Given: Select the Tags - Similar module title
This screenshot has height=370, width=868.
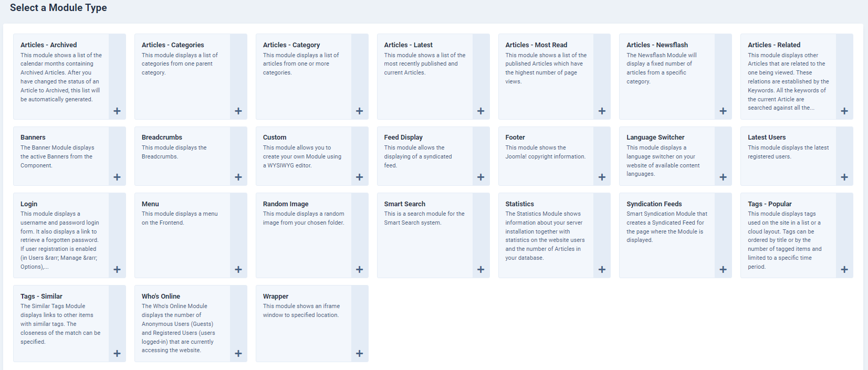Looking at the screenshot, I should (41, 297).
